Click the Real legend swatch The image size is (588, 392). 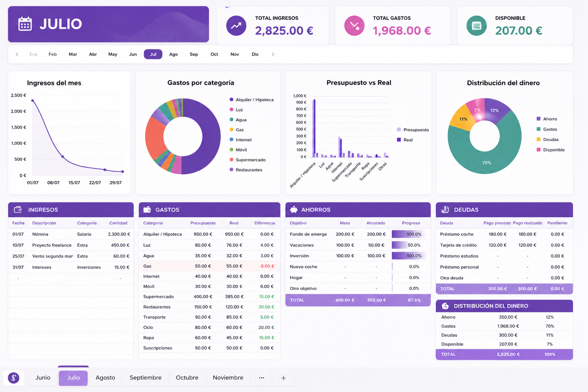399,140
